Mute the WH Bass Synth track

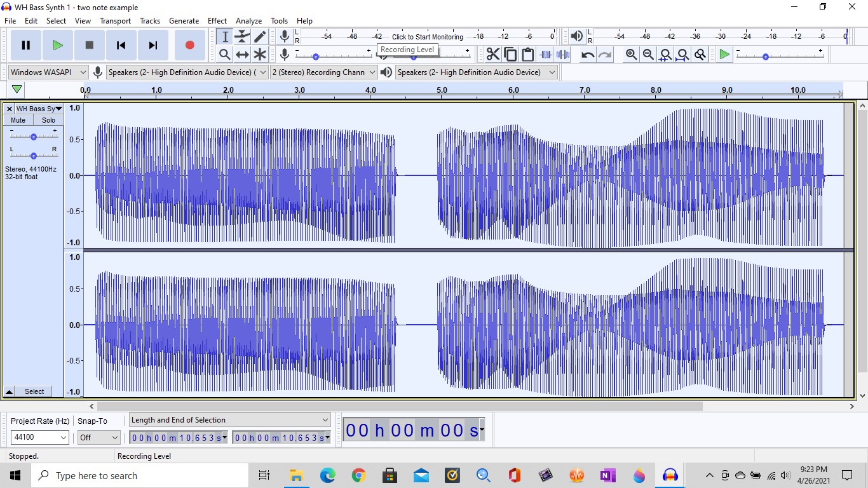(18, 120)
